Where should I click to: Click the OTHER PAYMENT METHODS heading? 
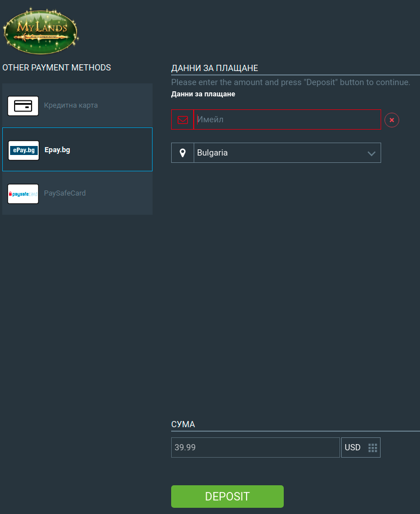point(57,68)
